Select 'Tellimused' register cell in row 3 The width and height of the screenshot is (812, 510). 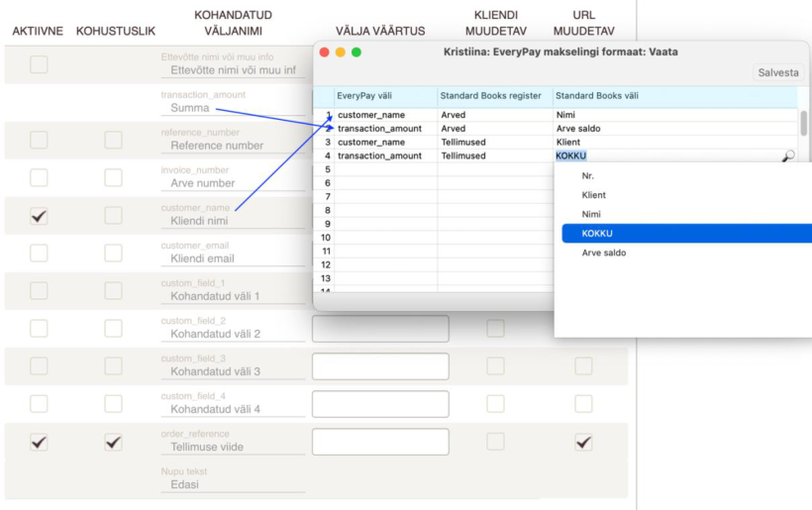(495, 142)
